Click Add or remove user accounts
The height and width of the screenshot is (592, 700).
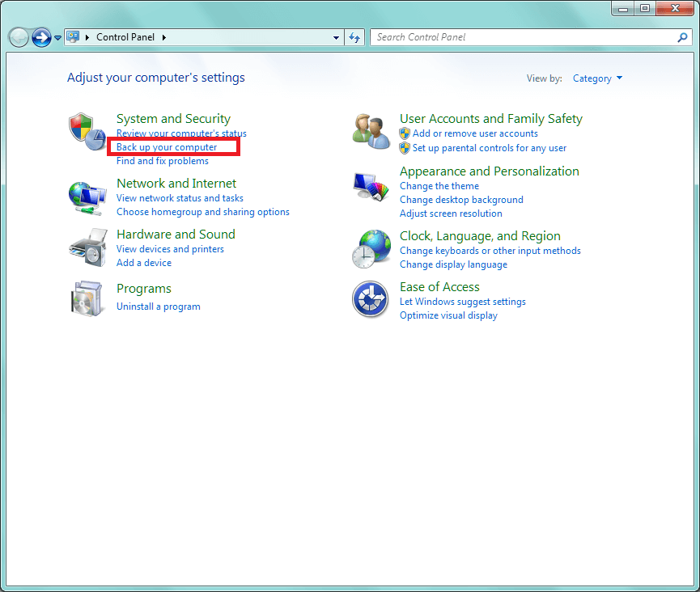(475, 133)
